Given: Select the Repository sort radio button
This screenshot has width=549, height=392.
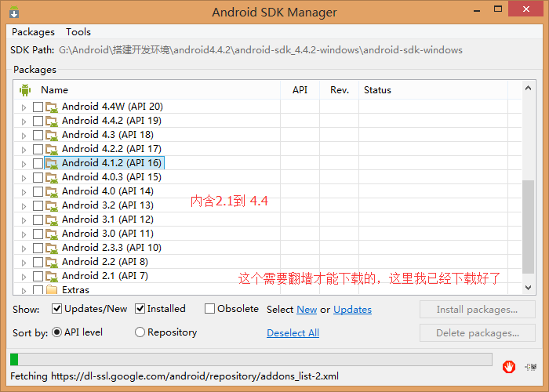Looking at the screenshot, I should coord(140,332).
